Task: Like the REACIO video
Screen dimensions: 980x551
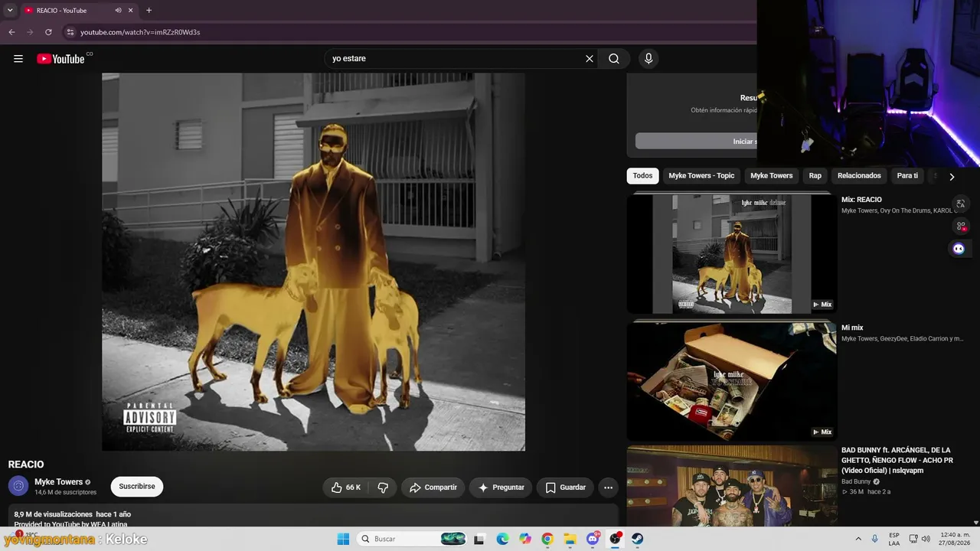Action: 346,487
